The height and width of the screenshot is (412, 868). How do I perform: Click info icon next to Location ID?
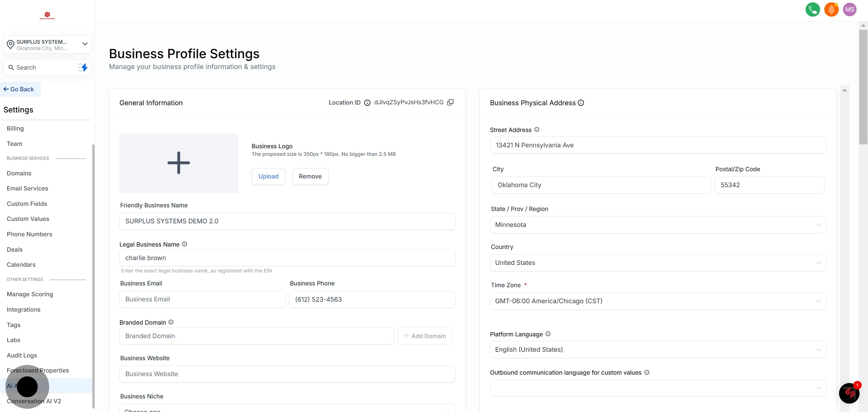pyautogui.click(x=367, y=103)
